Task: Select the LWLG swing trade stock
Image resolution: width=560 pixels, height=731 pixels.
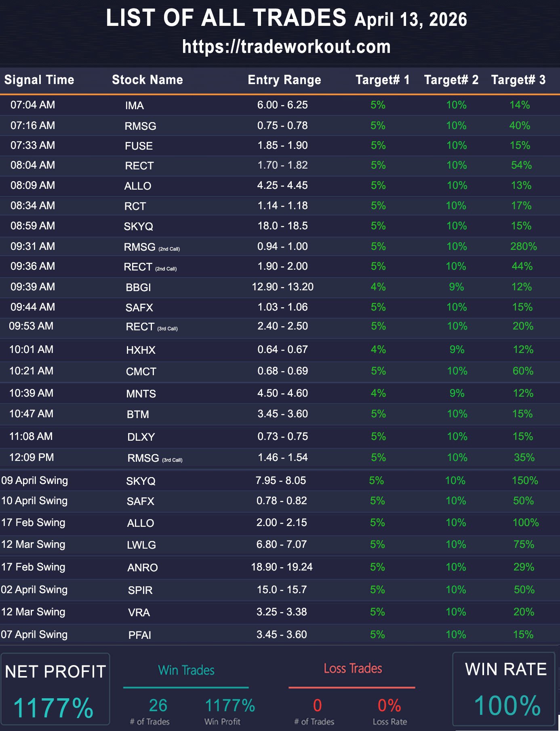Action: 141,545
